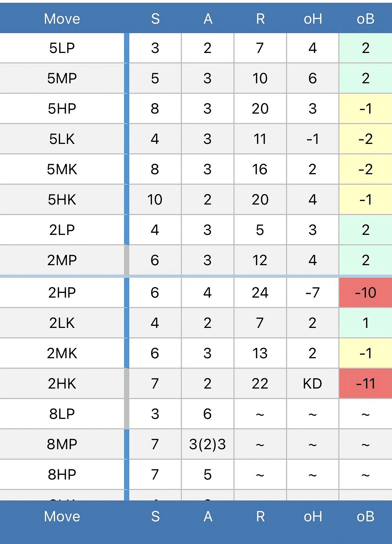Tap the top A active column header
392x544 pixels.
(x=208, y=19)
